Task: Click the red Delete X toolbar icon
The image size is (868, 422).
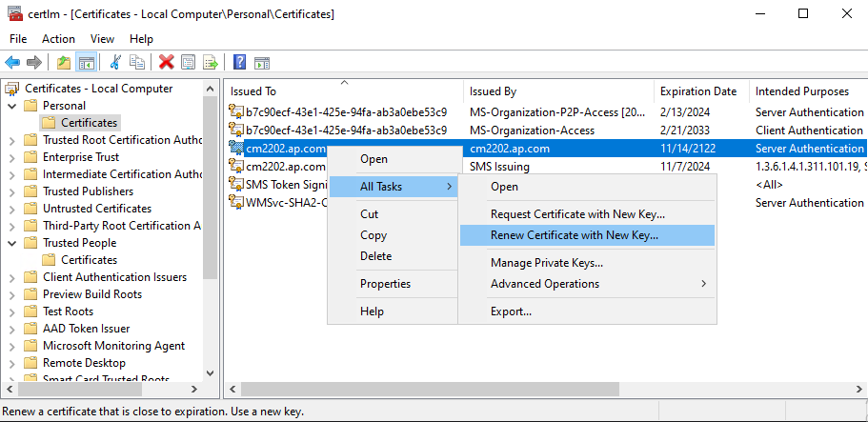Action: [166, 62]
